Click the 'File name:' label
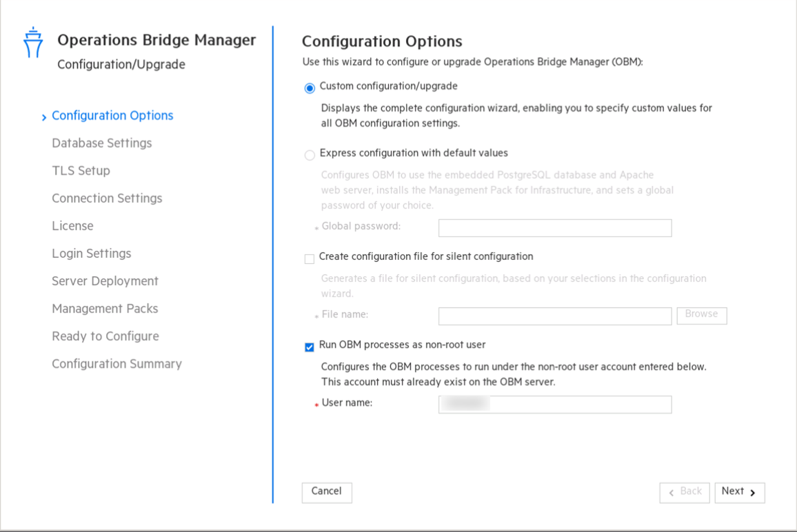The image size is (797, 532). pyautogui.click(x=345, y=314)
